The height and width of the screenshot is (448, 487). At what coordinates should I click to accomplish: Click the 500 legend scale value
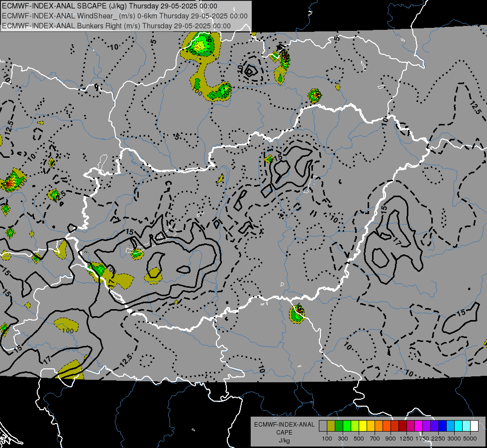tap(359, 439)
